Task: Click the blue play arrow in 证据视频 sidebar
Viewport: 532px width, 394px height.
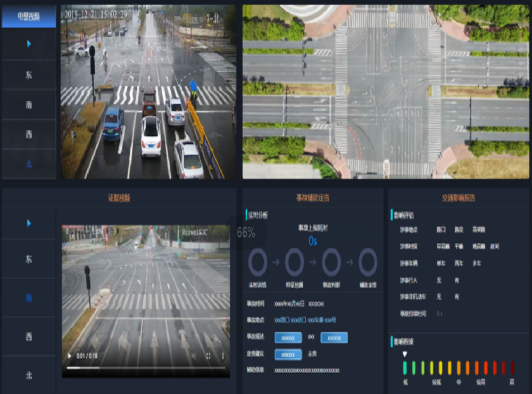Action: (x=29, y=223)
